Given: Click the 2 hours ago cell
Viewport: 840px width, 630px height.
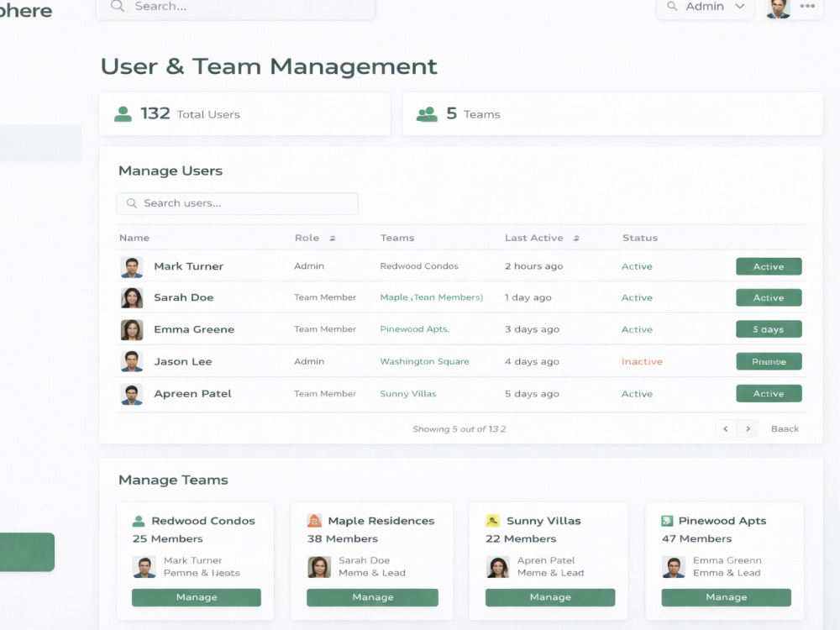Looking at the screenshot, I should click(x=533, y=266).
